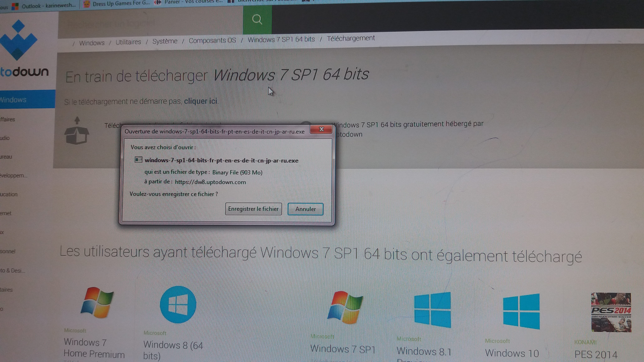The width and height of the screenshot is (644, 362).
Task: Open the Composants OS breadcrumb link
Action: (212, 40)
